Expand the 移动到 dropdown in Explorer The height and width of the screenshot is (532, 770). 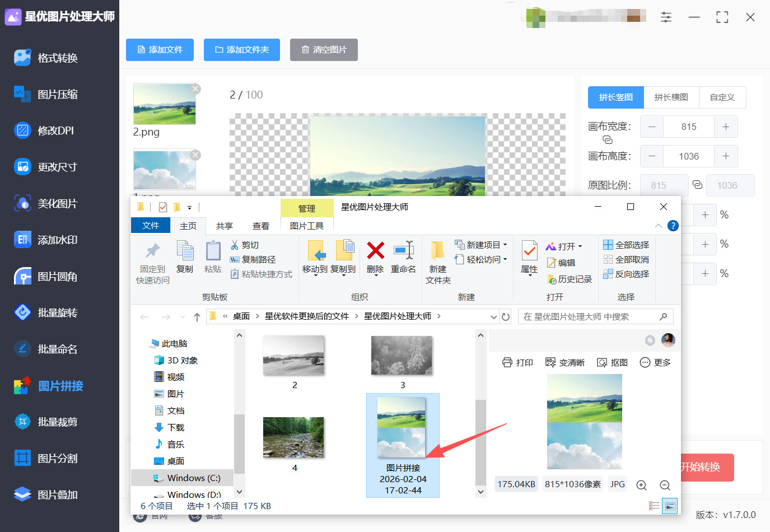click(x=315, y=275)
